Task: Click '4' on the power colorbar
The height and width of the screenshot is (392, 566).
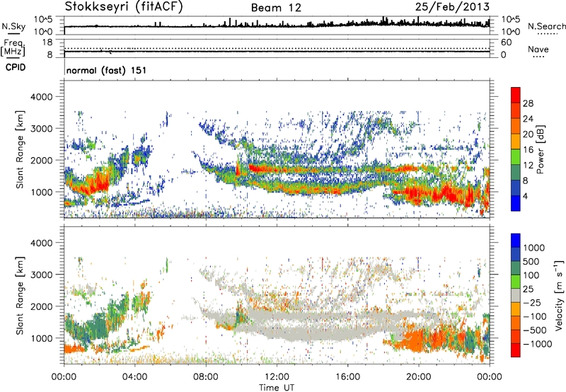Action: coord(525,196)
